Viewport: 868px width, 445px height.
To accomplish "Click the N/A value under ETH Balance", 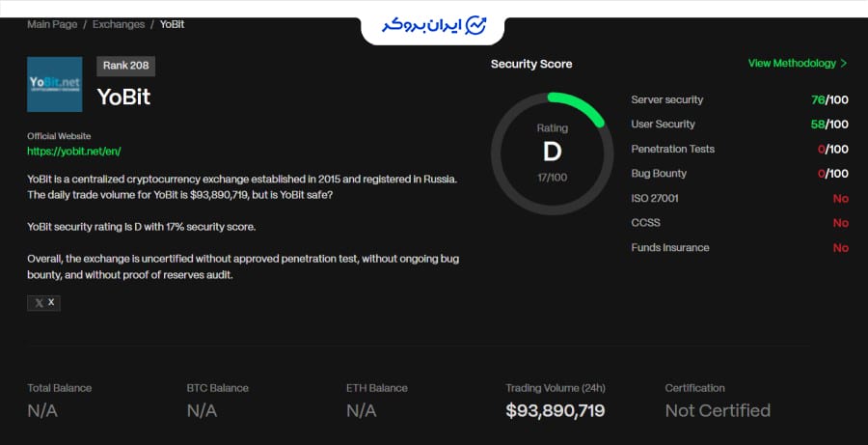I will tap(361, 410).
